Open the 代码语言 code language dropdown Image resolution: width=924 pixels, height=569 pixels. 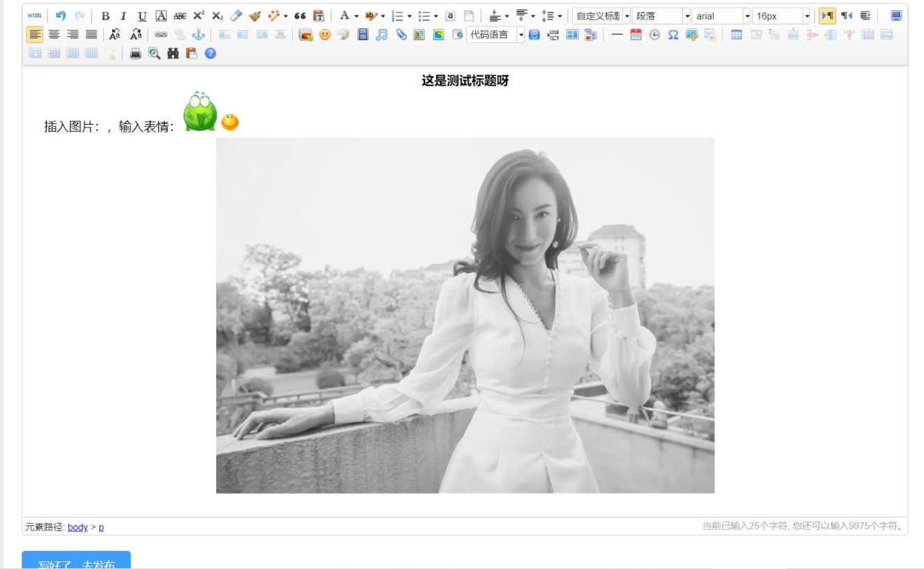coord(495,33)
